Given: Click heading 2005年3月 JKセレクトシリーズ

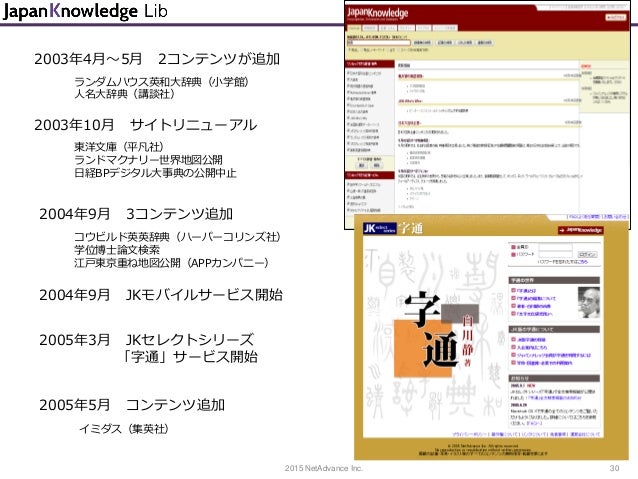Looking at the screenshot, I should click(146, 339).
